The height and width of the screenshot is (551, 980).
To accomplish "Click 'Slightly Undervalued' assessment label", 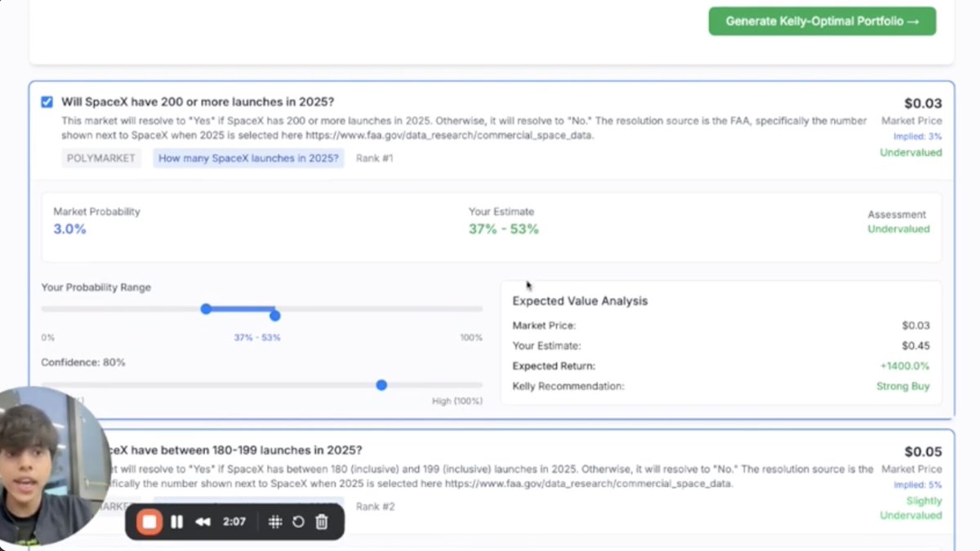I will pyautogui.click(x=911, y=508).
